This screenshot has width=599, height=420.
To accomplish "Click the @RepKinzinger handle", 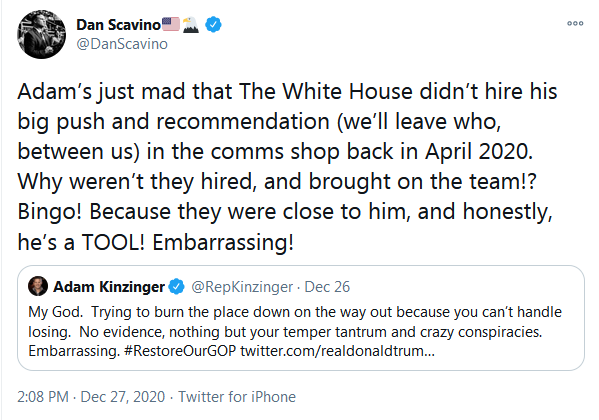I will click(242, 287).
